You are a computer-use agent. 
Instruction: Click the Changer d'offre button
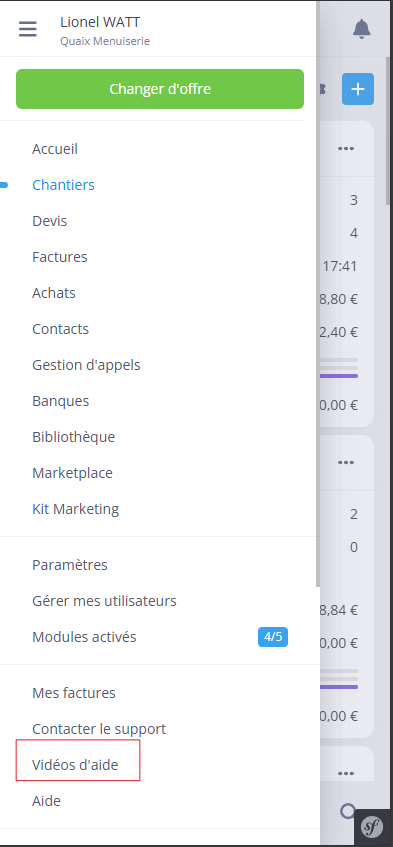coord(160,89)
